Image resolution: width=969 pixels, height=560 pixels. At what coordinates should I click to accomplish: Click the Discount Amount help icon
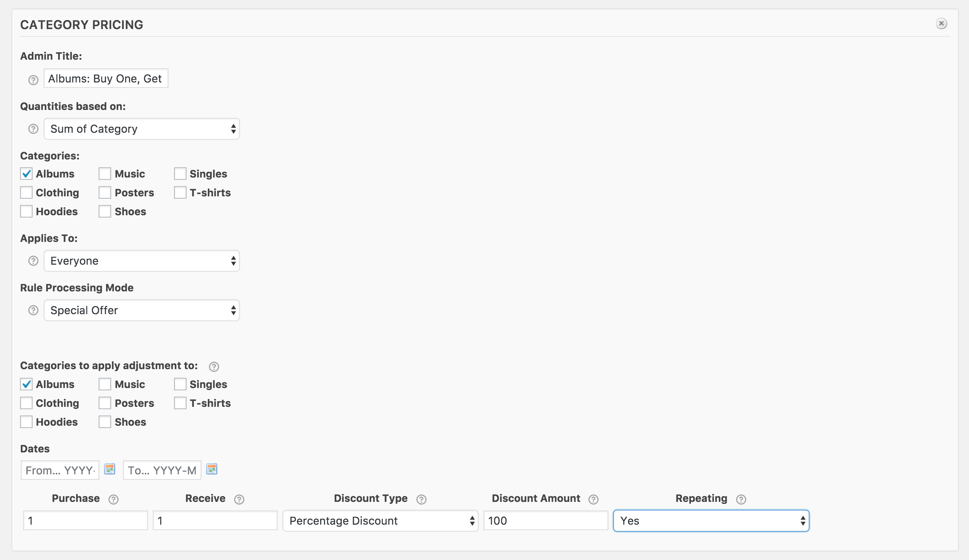click(593, 500)
